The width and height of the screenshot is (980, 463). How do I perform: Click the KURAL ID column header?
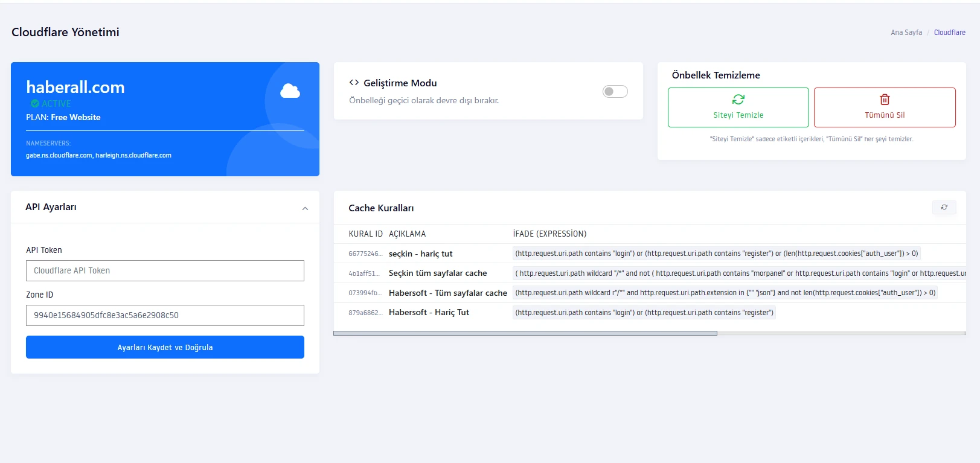click(365, 234)
